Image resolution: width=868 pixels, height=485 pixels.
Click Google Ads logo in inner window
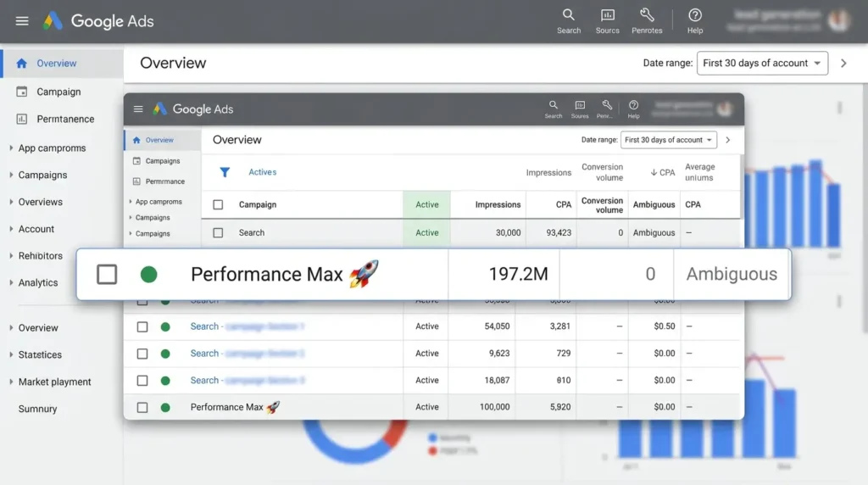(x=160, y=109)
